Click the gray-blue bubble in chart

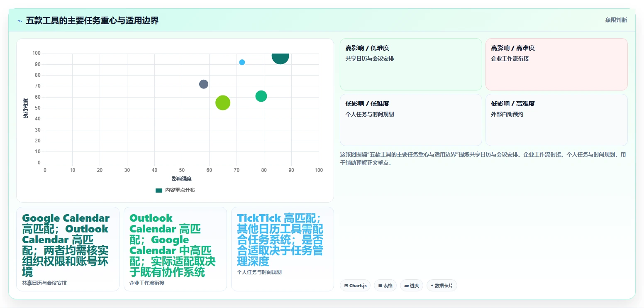coord(203,84)
